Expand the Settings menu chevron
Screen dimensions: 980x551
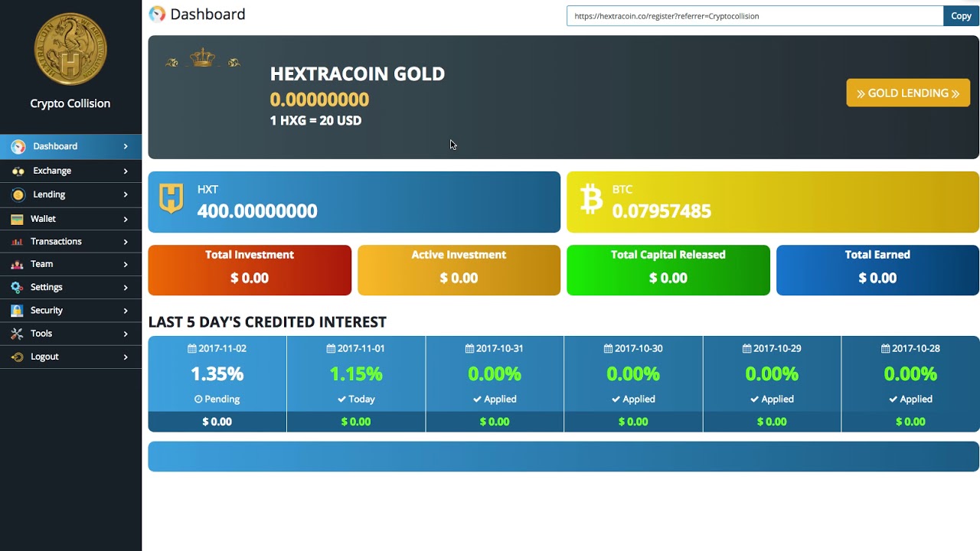point(126,287)
